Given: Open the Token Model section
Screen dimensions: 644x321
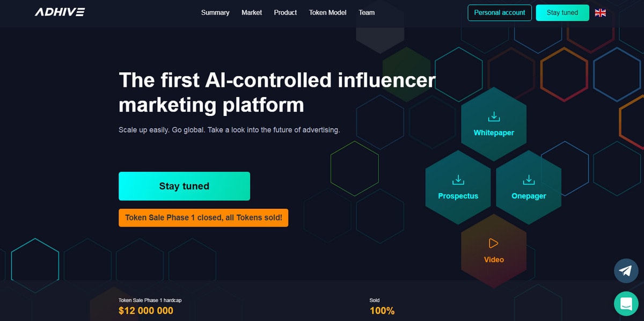Looking at the screenshot, I should [328, 12].
